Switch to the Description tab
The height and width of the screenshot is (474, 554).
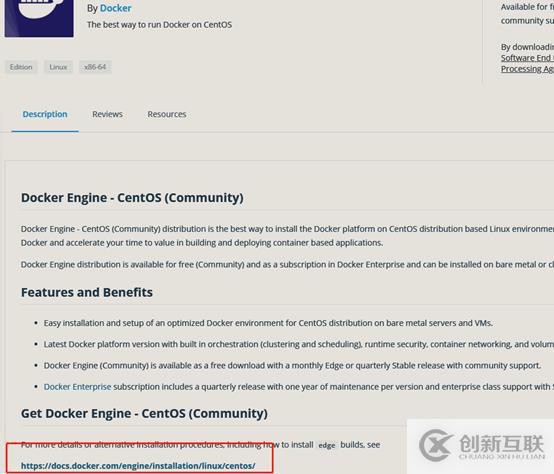click(x=45, y=114)
